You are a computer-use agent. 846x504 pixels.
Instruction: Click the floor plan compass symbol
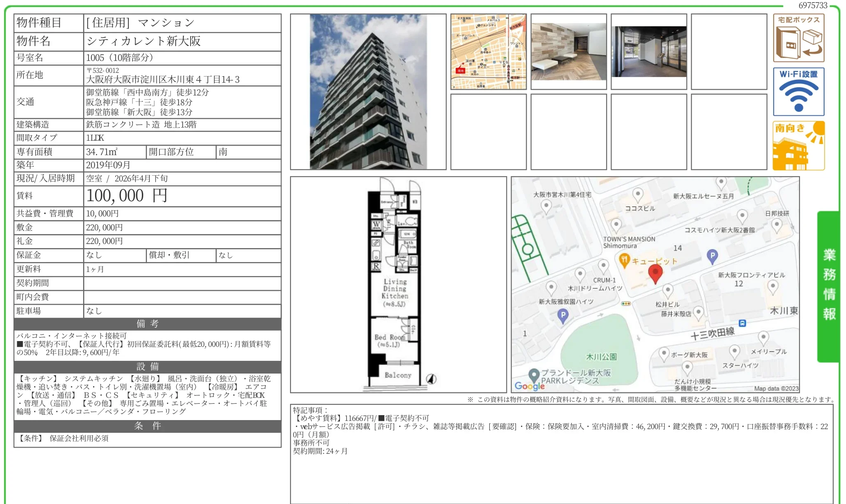(x=431, y=379)
